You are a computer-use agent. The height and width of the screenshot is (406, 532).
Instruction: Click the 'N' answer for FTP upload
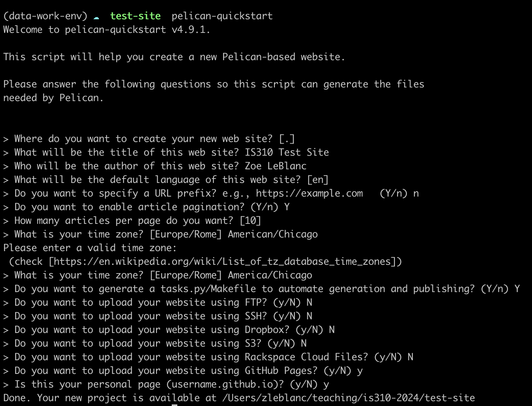(309, 302)
